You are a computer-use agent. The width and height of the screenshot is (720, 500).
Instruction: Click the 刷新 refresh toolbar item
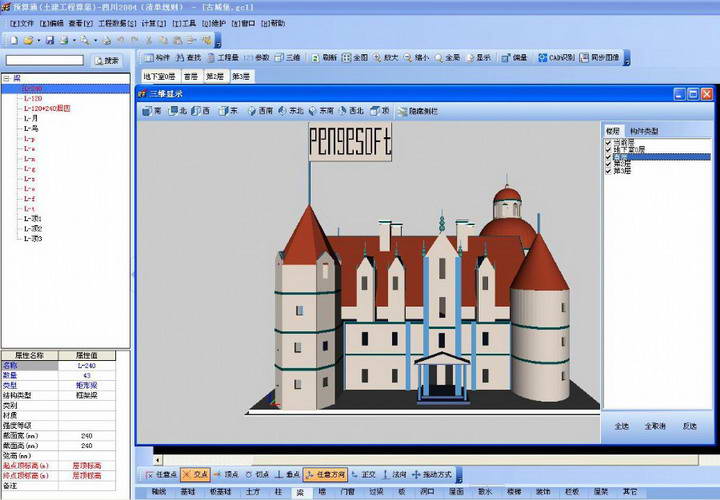click(324, 58)
